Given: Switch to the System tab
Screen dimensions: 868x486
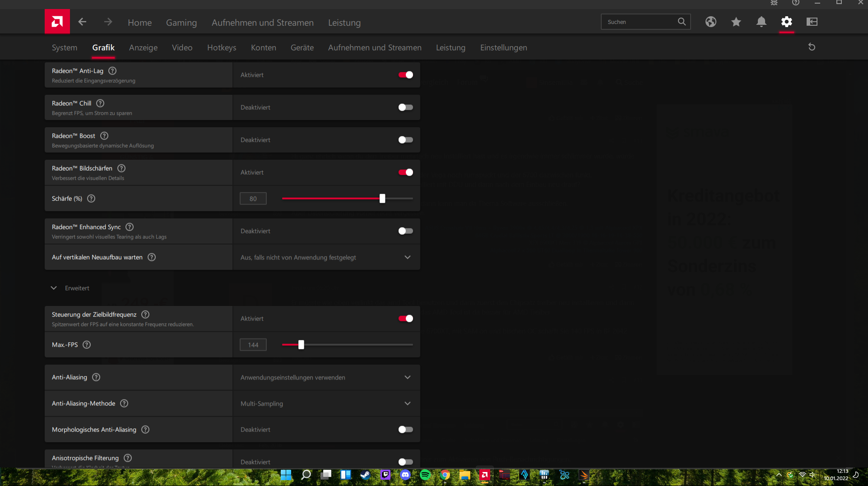Looking at the screenshot, I should point(65,47).
